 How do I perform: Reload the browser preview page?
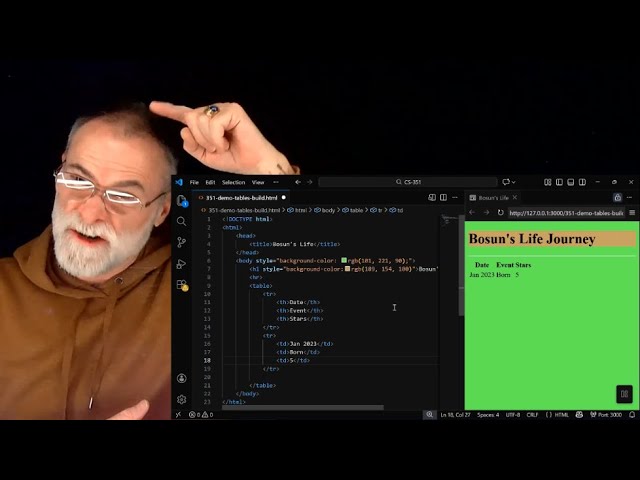(500, 212)
